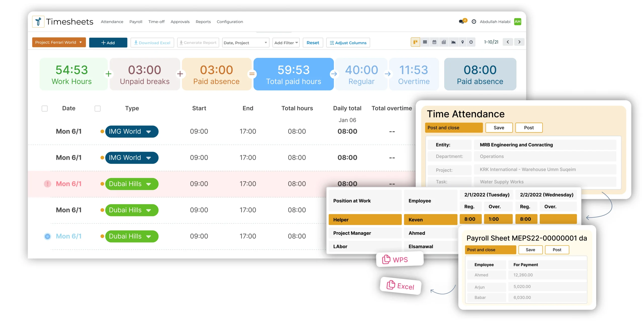Click the orange Helper position cell

(365, 220)
